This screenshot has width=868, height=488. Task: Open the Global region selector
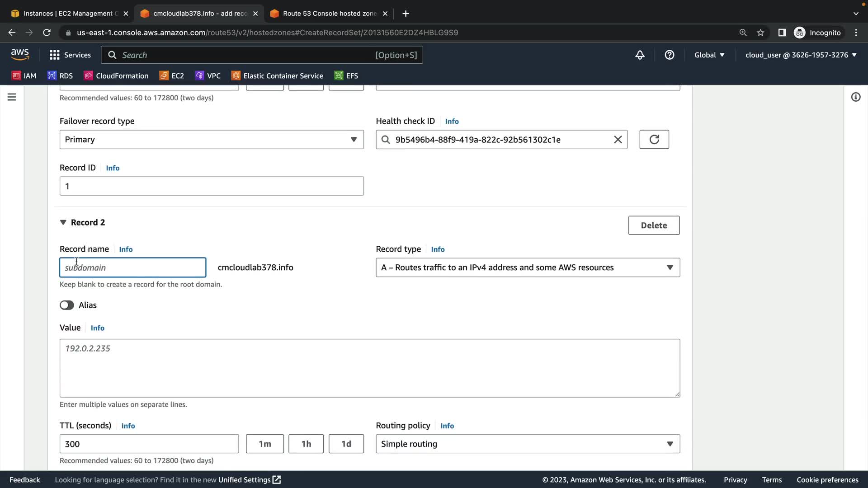tap(709, 55)
